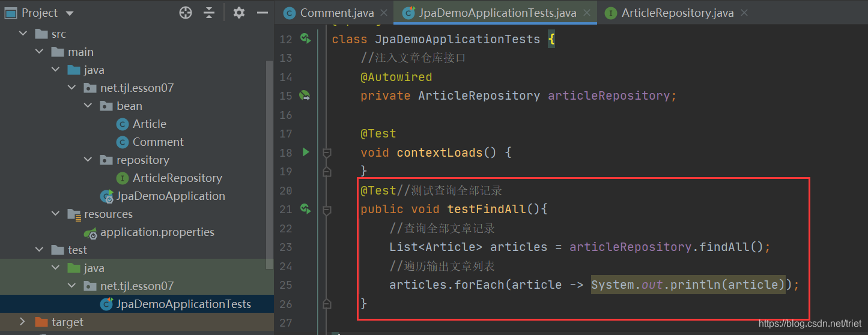Screen dimensions: 868x335
Task: Run contextLoads test from line 18 gutter
Action: tap(306, 152)
